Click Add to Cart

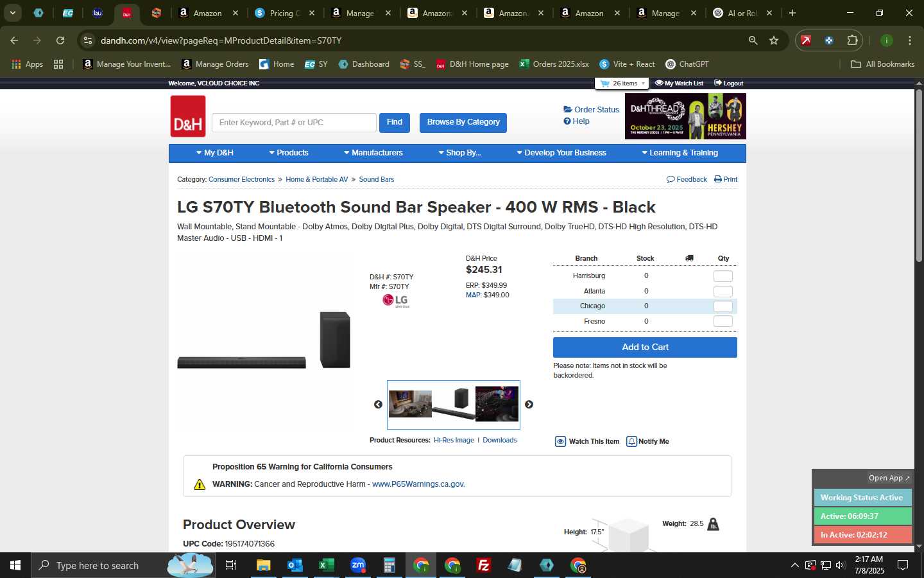645,347
